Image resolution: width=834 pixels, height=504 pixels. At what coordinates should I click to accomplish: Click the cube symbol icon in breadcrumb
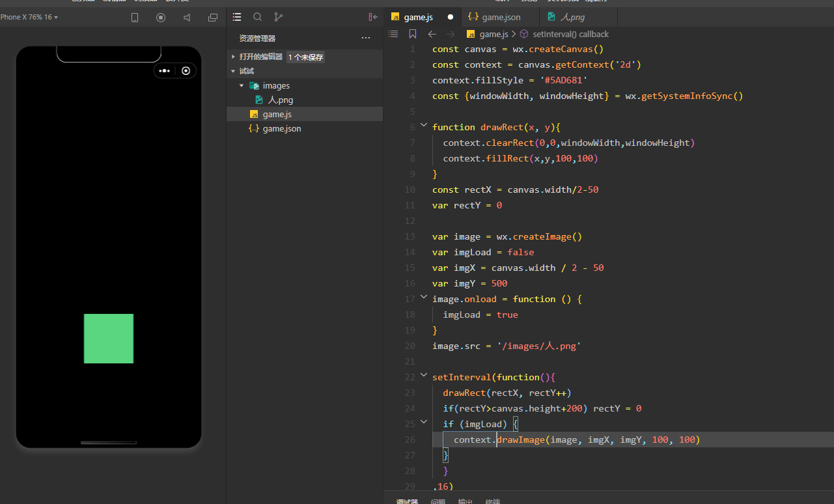pyautogui.click(x=524, y=34)
